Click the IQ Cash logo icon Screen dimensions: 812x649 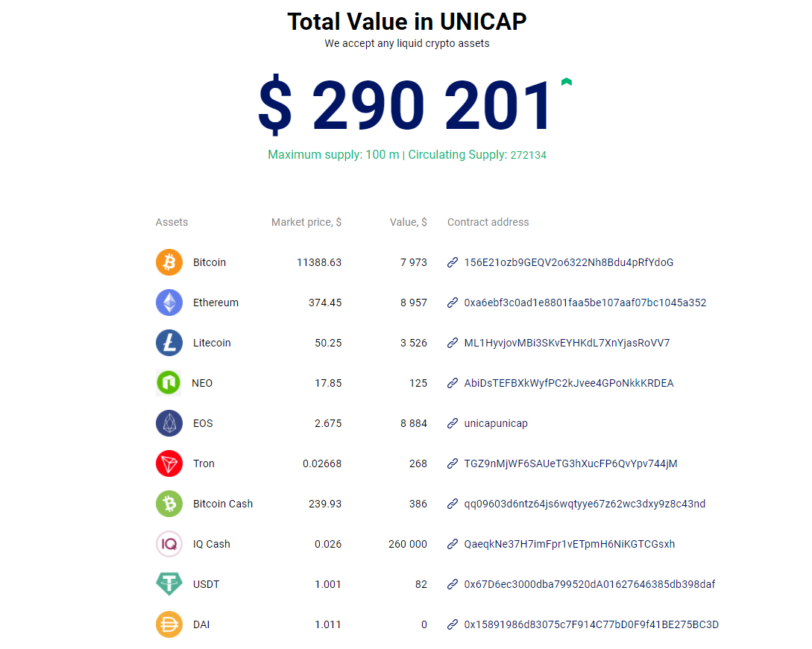pos(169,544)
